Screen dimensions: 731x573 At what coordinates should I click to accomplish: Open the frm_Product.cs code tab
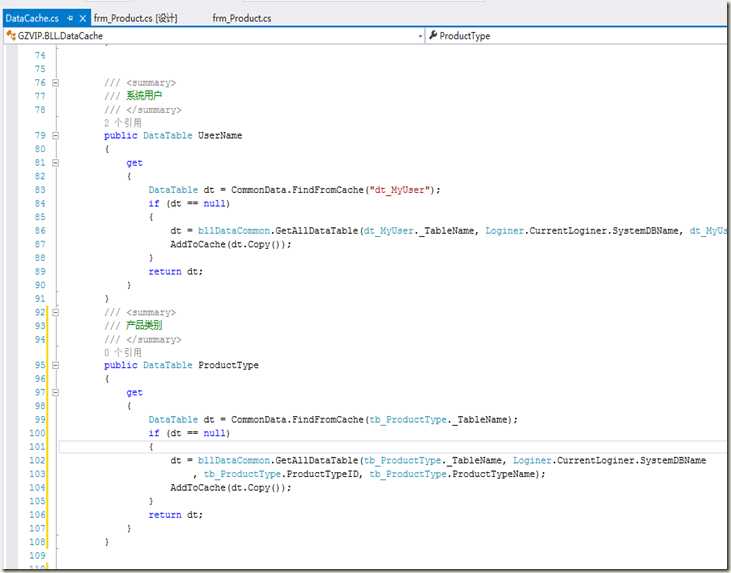(x=241, y=18)
